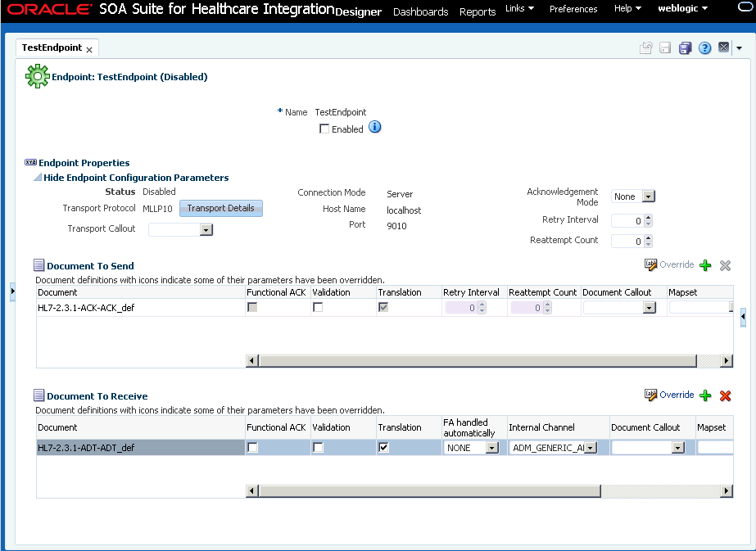
Task: Click Retry Interval spinner in send row
Action: click(482, 308)
